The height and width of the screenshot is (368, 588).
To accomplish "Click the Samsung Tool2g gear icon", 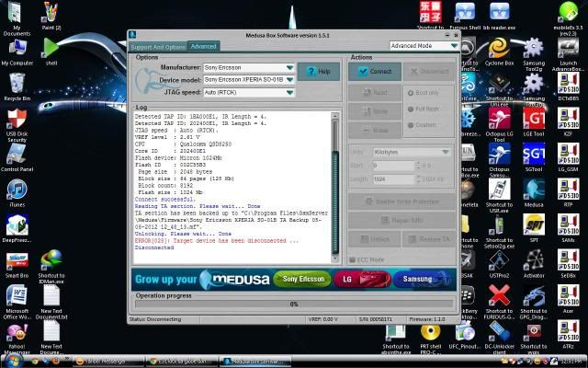I will coord(534,54).
